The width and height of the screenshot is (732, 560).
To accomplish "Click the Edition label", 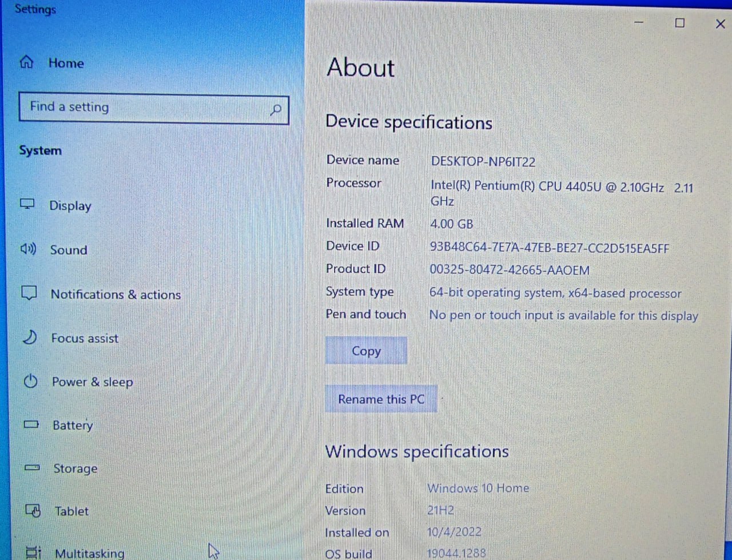I will [x=344, y=488].
